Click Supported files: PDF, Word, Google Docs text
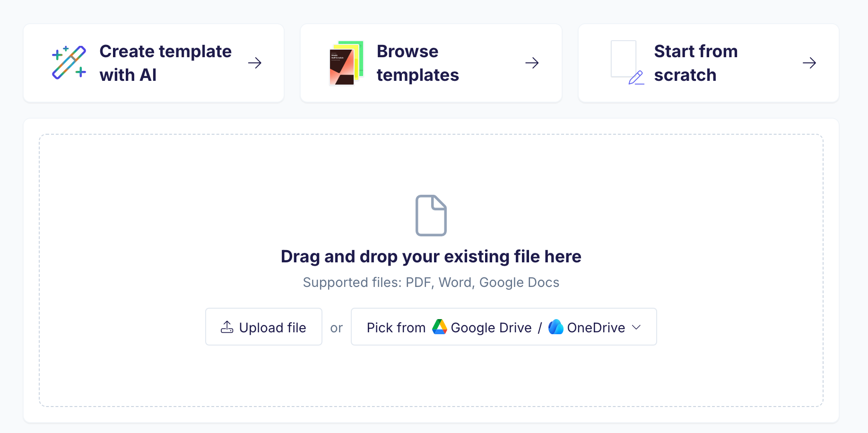Viewport: 868px width, 433px height. point(431,282)
